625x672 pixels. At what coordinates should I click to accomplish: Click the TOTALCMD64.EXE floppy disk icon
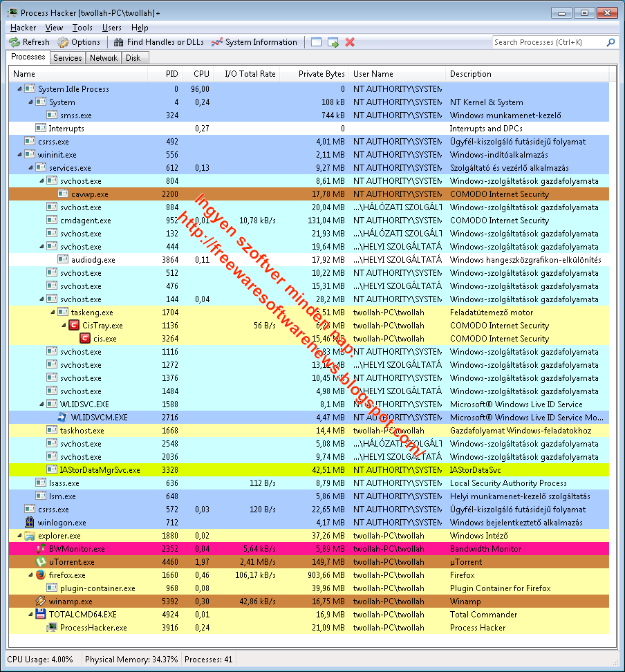[x=41, y=614]
